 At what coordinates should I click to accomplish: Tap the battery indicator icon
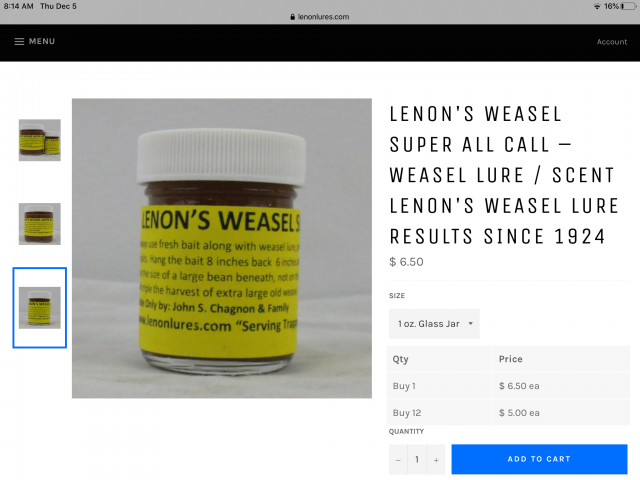click(x=628, y=6)
